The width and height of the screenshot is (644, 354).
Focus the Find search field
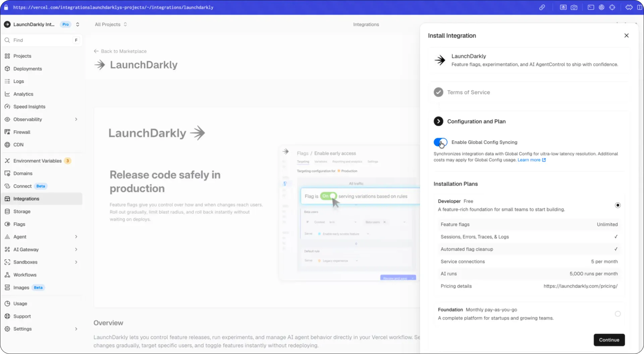(42, 40)
